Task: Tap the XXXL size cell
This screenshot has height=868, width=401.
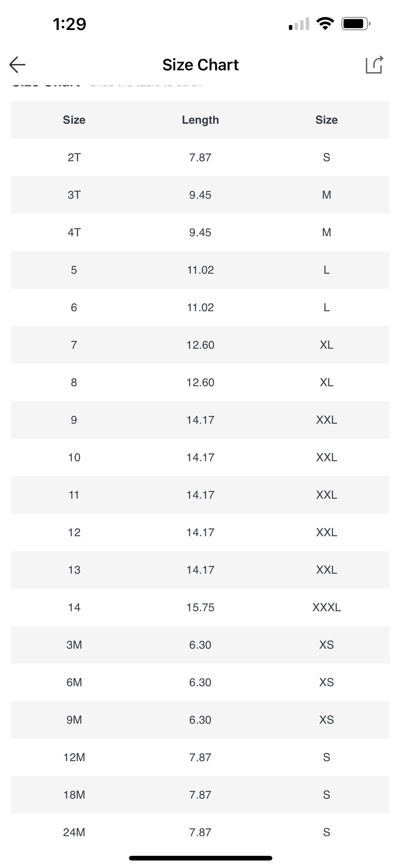Action: [x=327, y=607]
